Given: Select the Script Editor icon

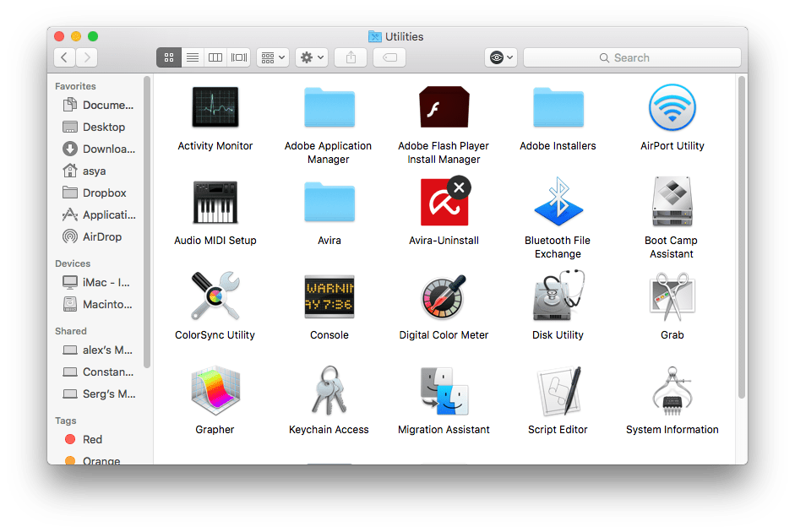Looking at the screenshot, I should (x=558, y=391).
